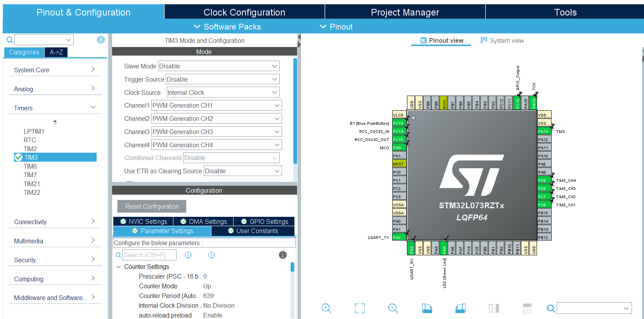Switch to System view
The width and height of the screenshot is (644, 319).
pyautogui.click(x=502, y=40)
